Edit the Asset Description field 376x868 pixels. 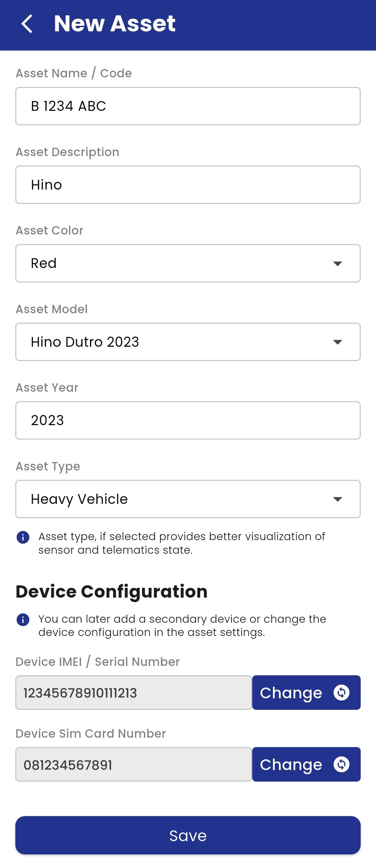click(188, 185)
